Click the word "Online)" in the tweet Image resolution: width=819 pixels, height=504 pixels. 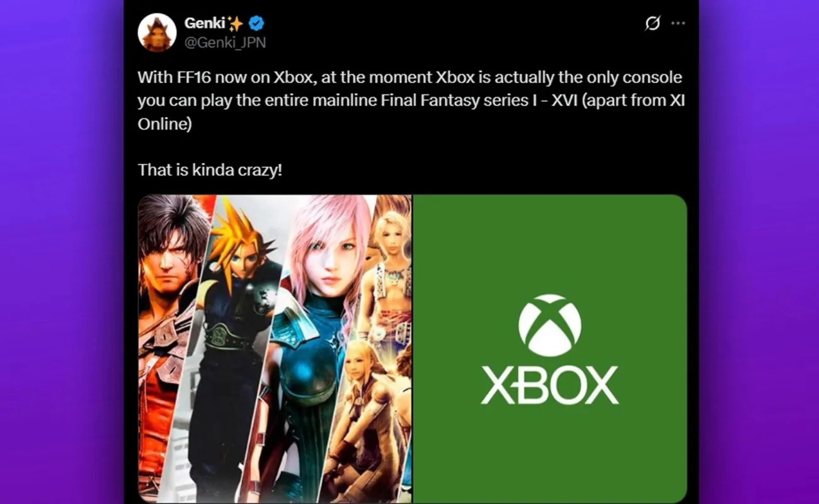164,124
